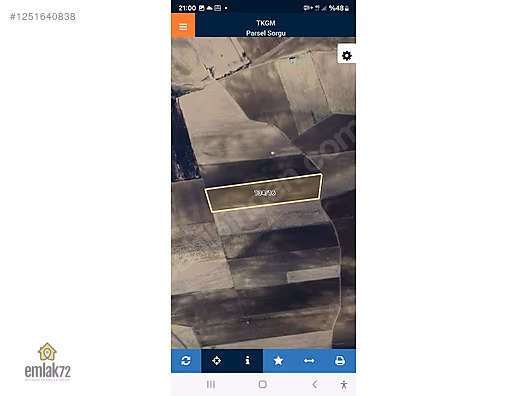Tap the refresh arrows icon
This screenshot has height=396, width=528.
(x=186, y=361)
